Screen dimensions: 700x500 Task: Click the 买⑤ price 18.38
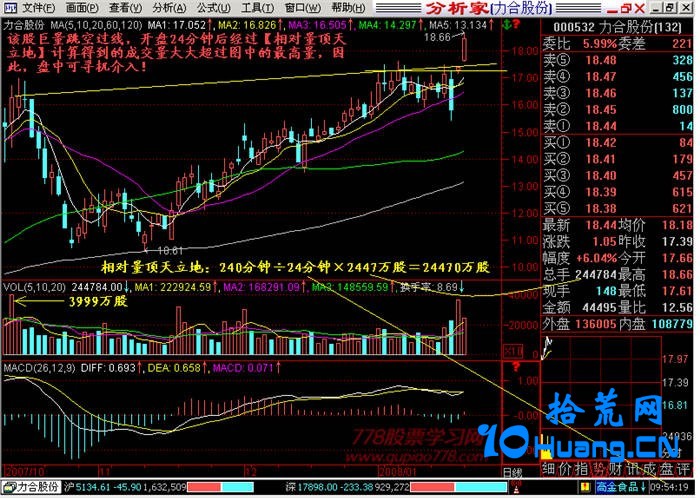click(601, 209)
